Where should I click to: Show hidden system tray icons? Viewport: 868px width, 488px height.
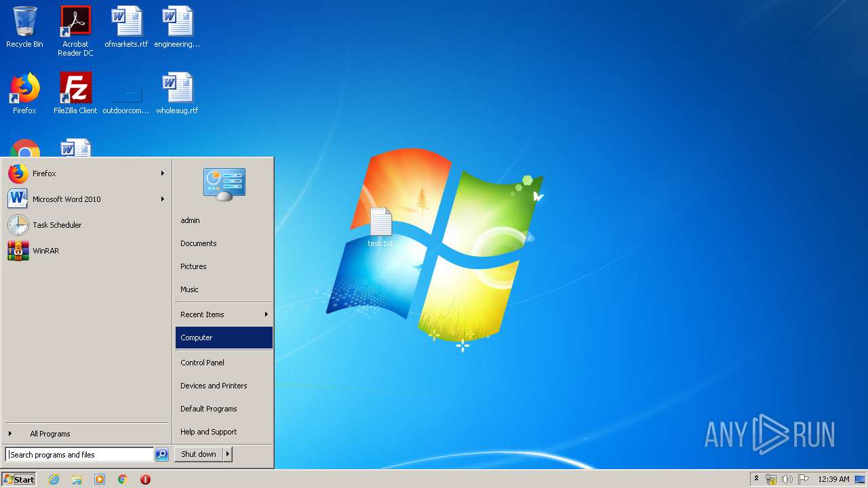756,479
